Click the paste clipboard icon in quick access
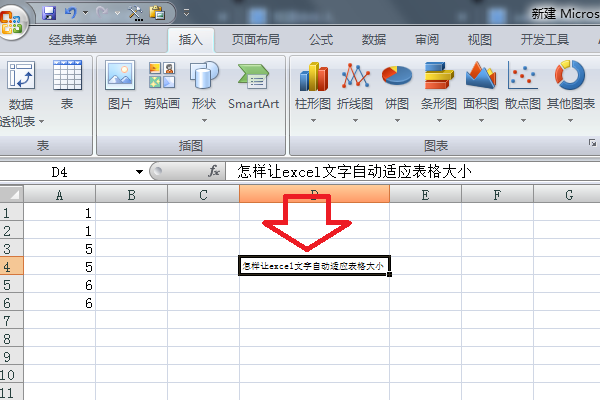This screenshot has width=600, height=400. pos(157,13)
